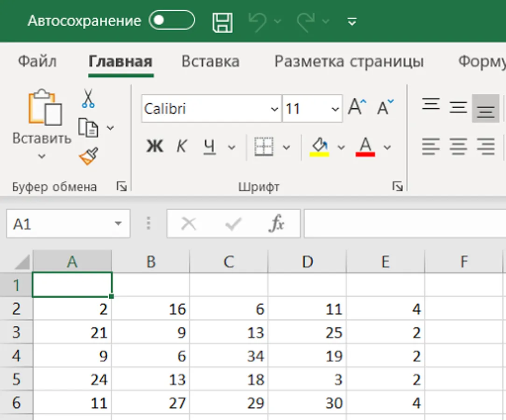Click the Cut scissors icon
The height and width of the screenshot is (420, 506).
(88, 98)
